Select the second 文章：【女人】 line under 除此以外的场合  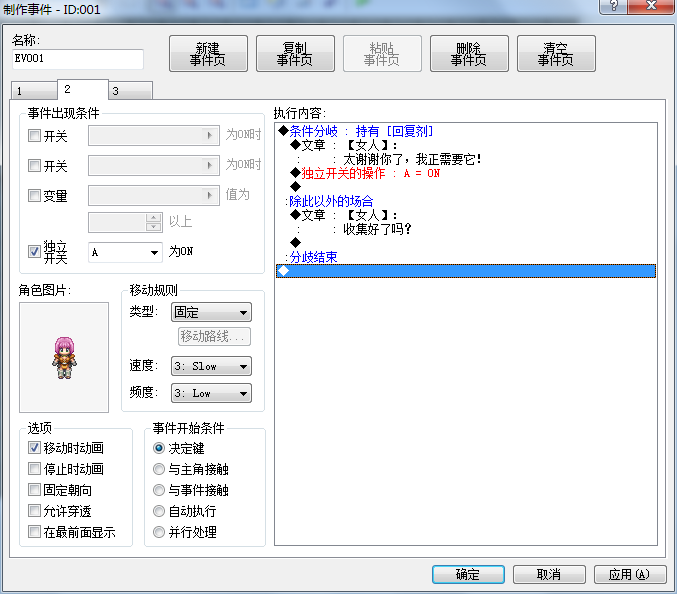(465, 215)
